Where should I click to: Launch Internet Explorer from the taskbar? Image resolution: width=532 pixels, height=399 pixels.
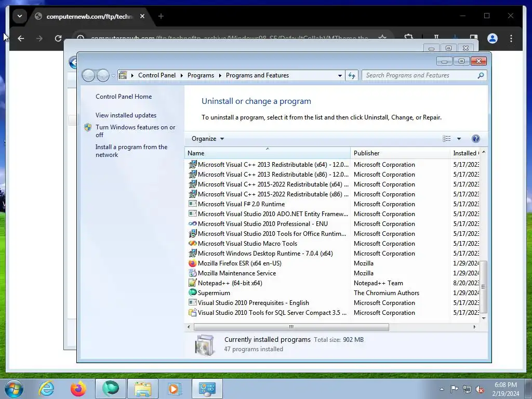tap(46, 389)
